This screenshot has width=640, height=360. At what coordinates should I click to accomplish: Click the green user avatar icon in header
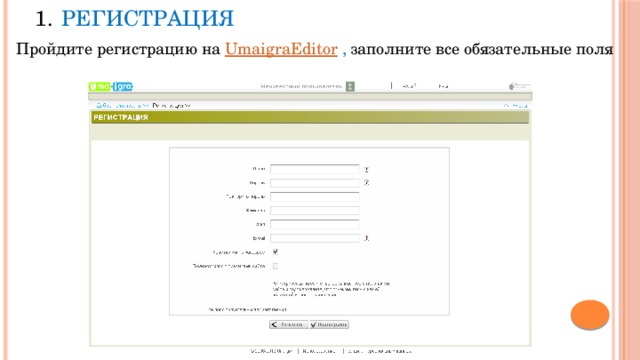click(x=350, y=86)
